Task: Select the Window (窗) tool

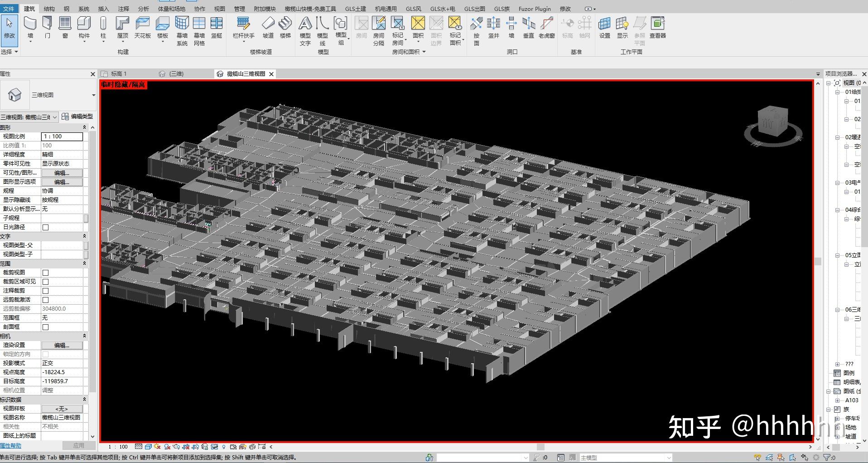Action: 65,28
